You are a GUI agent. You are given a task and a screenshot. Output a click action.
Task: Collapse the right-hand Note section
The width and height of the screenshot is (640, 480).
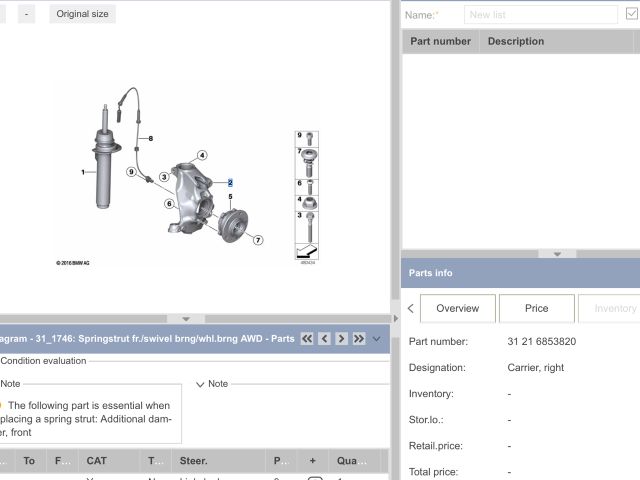tap(200, 384)
